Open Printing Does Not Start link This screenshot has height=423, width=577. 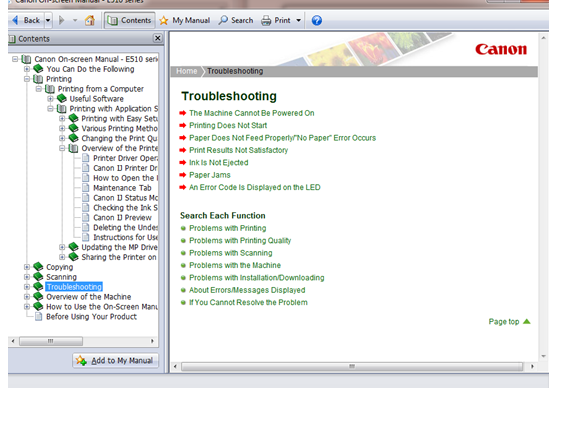tap(228, 125)
